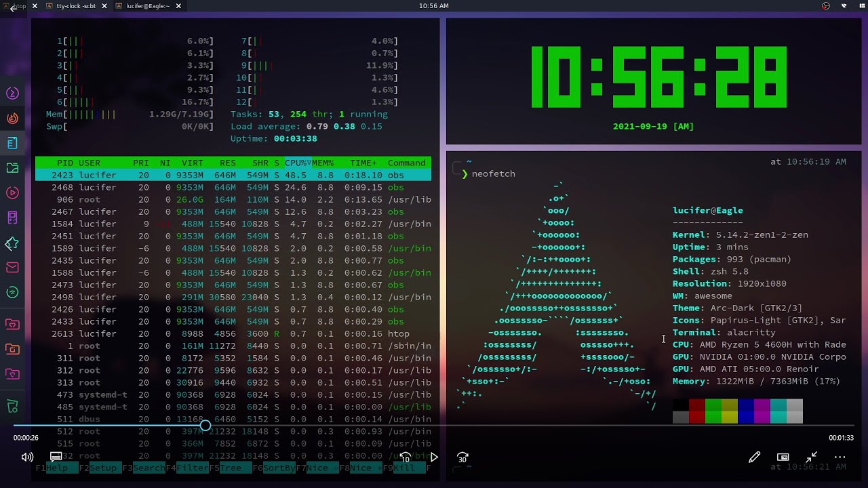The width and height of the screenshot is (868, 488).
Task: Select the highlighted obs process PID 2423
Action: click(x=233, y=175)
